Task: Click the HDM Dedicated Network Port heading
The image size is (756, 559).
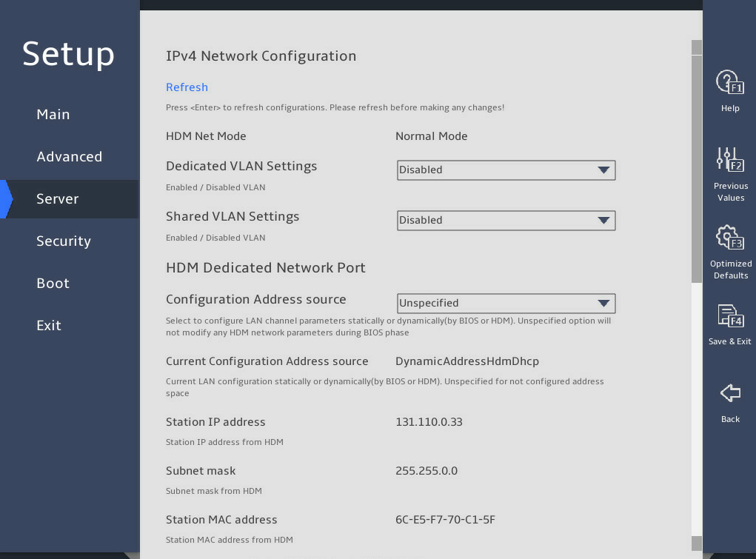Action: 266,268
